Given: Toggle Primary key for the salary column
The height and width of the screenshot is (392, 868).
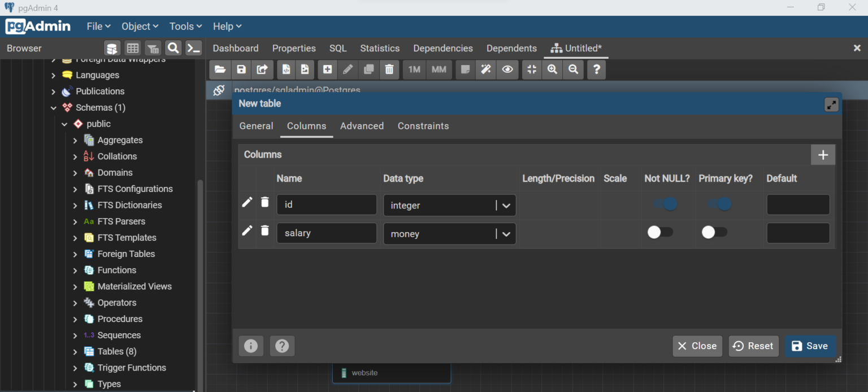Looking at the screenshot, I should click(x=714, y=232).
